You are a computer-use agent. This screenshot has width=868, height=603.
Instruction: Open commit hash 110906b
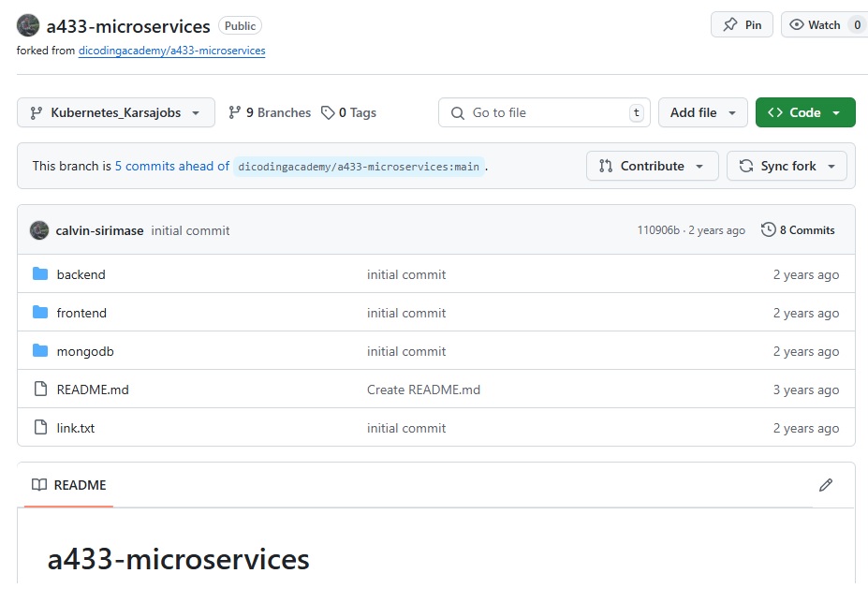[658, 230]
